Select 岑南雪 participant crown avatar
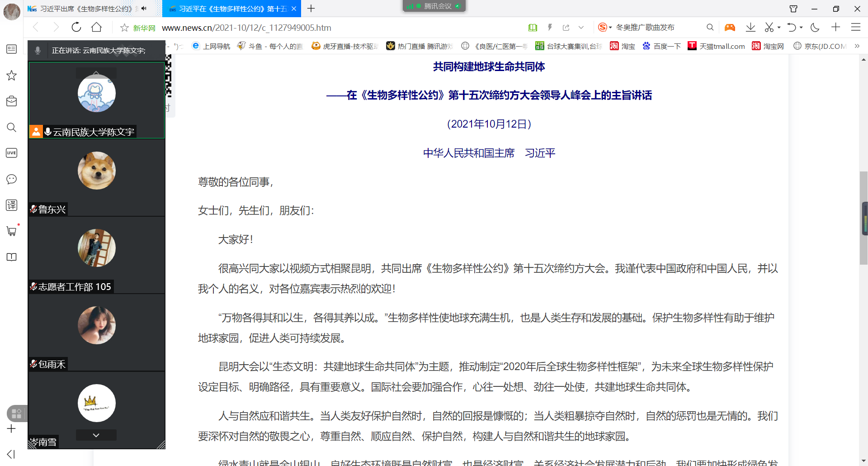Image resolution: width=868 pixels, height=466 pixels. (97, 403)
